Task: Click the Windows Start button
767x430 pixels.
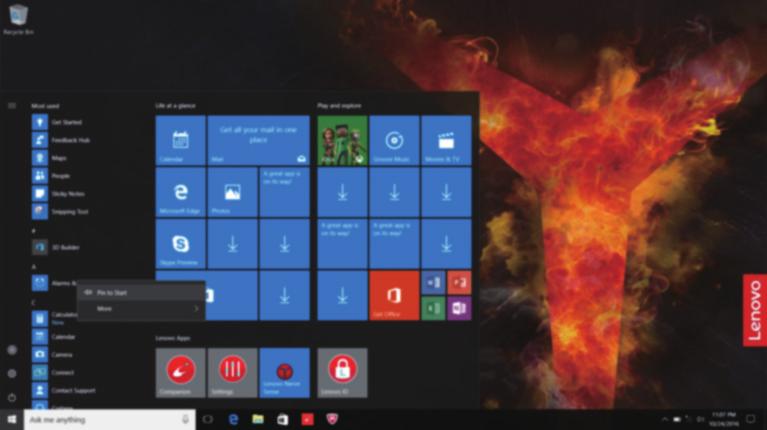Action: [x=12, y=420]
